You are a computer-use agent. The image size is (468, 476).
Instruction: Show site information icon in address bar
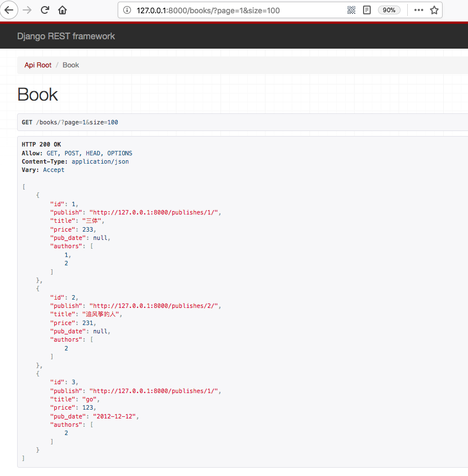pos(127,11)
